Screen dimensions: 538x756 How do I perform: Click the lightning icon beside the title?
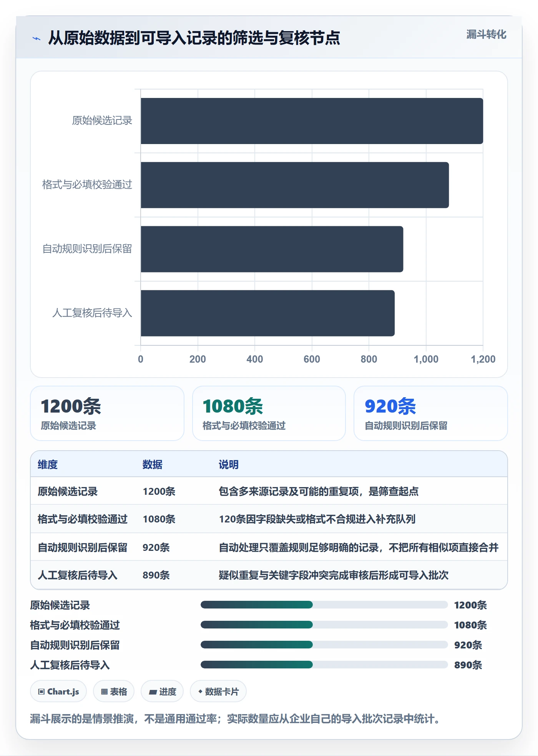[37, 38]
